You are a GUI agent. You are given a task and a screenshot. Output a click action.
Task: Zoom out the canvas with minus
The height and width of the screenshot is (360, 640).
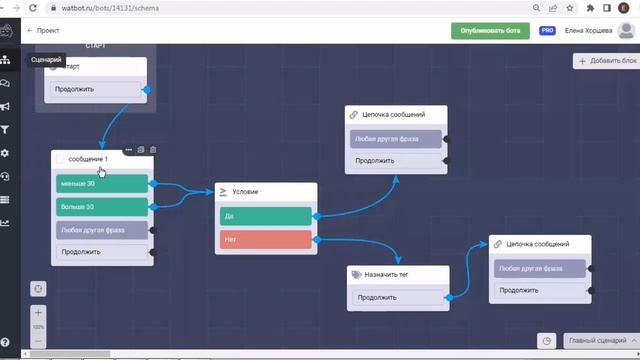tap(38, 340)
